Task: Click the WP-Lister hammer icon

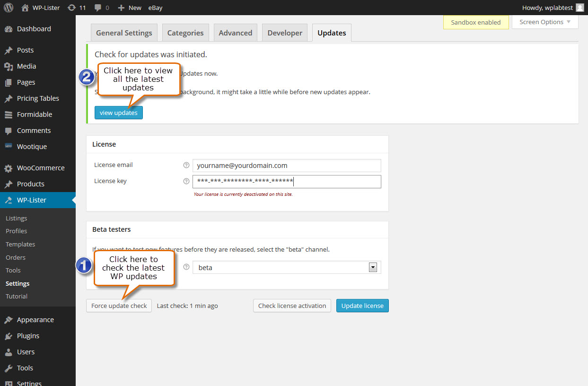Action: 9,200
